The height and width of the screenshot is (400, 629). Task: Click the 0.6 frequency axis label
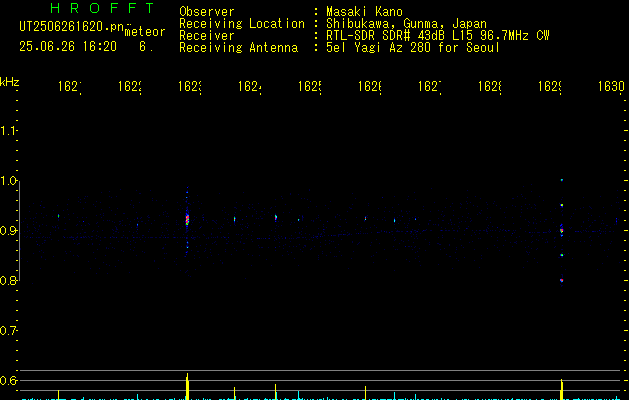(8, 380)
